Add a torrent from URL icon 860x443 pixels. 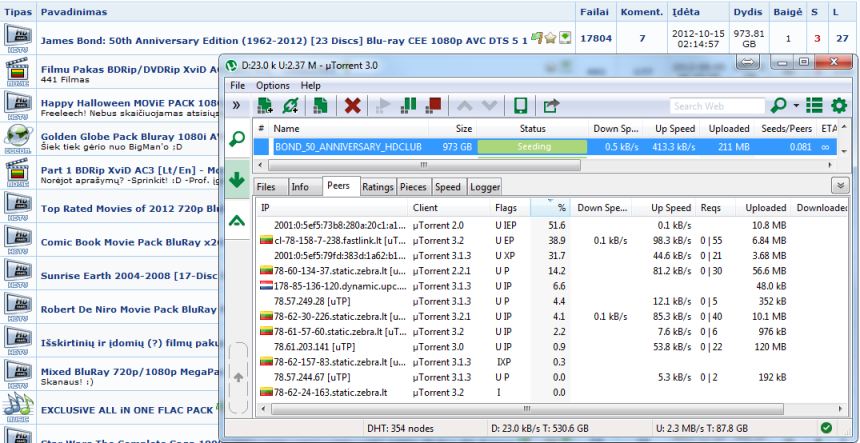pyautogui.click(x=291, y=105)
